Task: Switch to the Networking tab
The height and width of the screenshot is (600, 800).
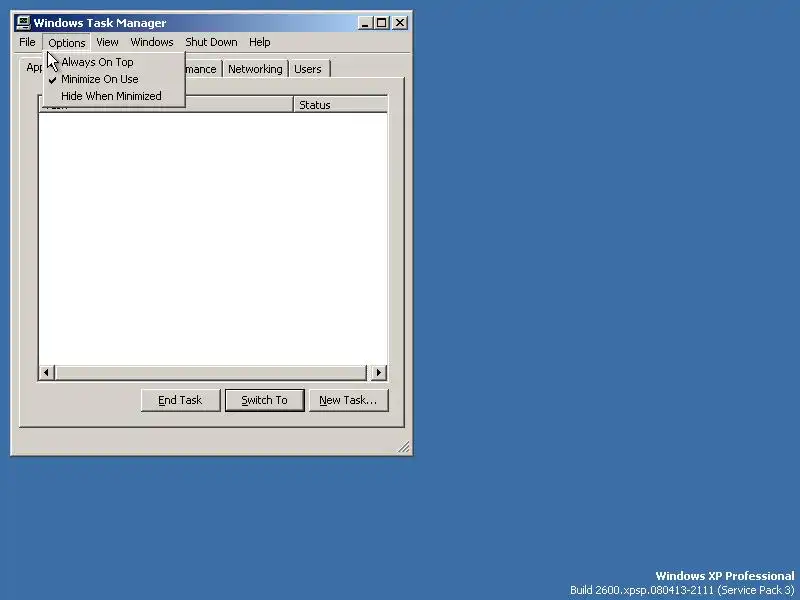Action: [255, 69]
